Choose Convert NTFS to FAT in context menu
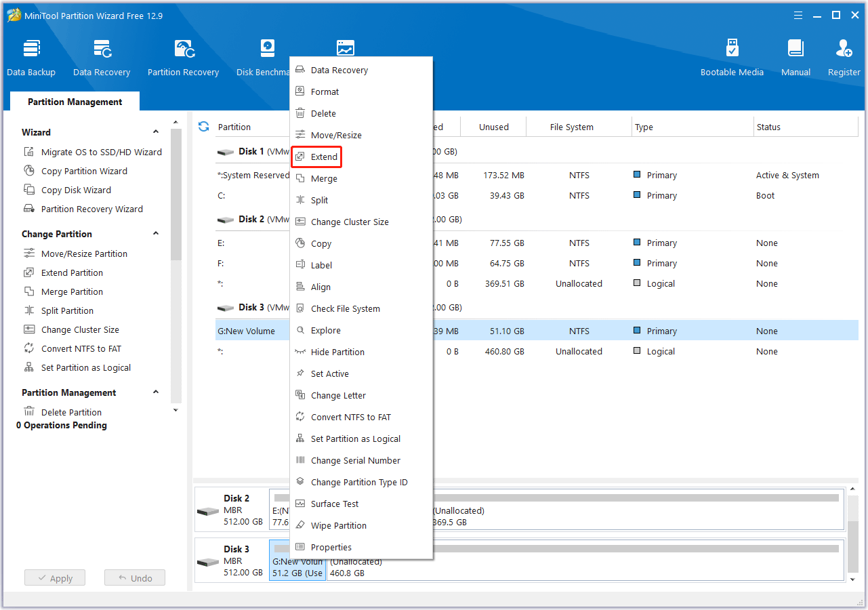The height and width of the screenshot is (610, 868). point(361,417)
